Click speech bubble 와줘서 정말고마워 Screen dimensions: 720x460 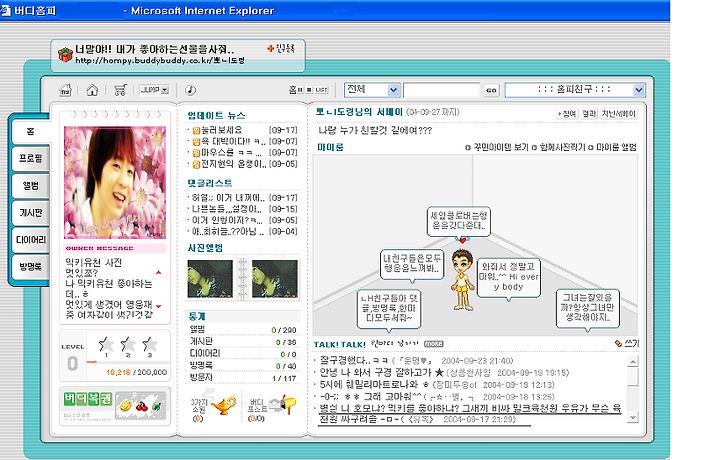(x=509, y=277)
